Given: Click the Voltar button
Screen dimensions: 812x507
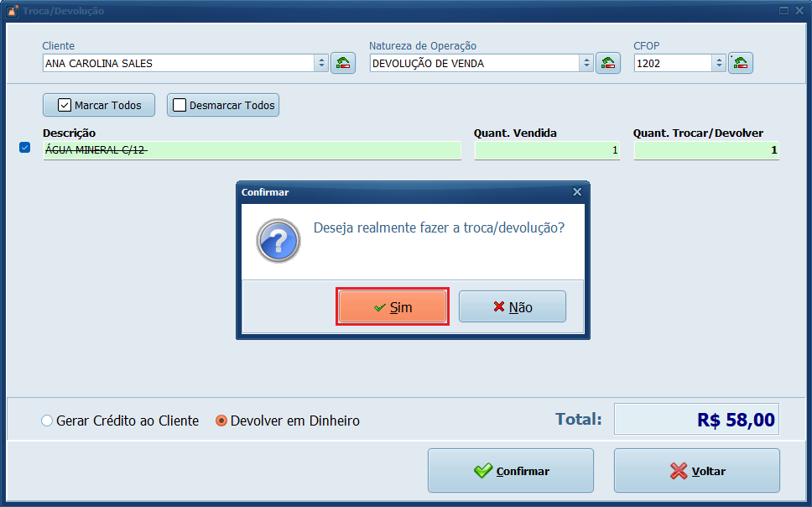Looking at the screenshot, I should pyautogui.click(x=696, y=471).
